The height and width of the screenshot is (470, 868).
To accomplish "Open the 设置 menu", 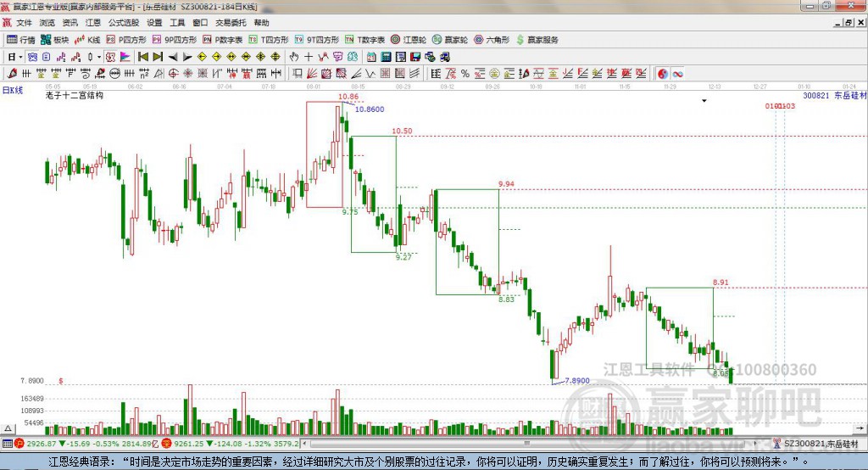I will [154, 23].
